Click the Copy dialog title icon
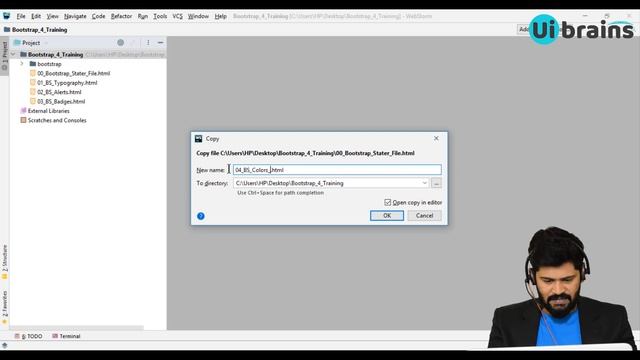Image resolution: width=640 pixels, height=360 pixels. [x=199, y=139]
